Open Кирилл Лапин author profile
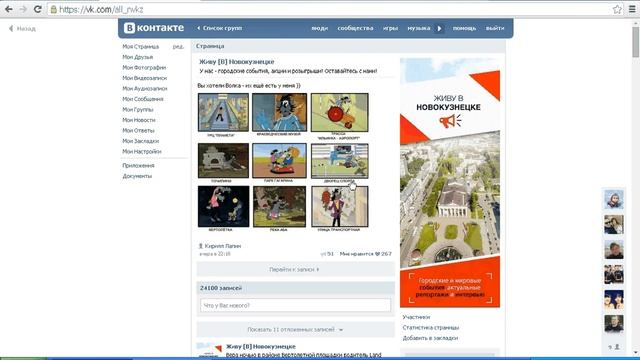Image resolution: width=640 pixels, height=360 pixels. click(223, 246)
